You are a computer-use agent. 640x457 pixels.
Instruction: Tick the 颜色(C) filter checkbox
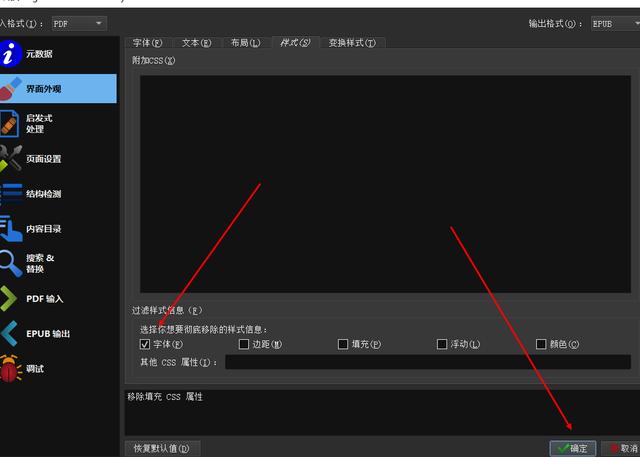coord(541,344)
